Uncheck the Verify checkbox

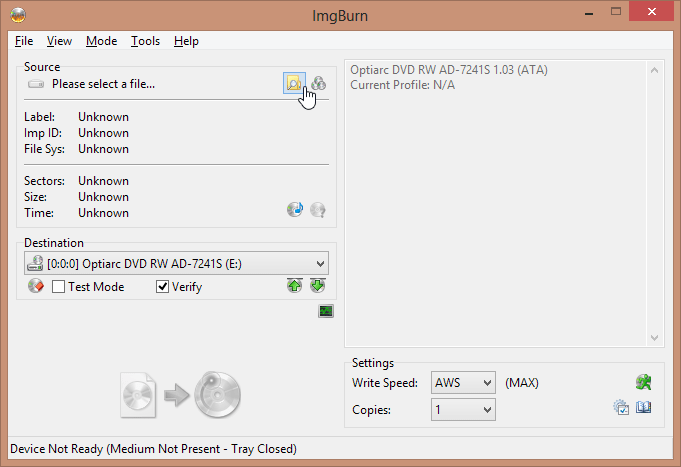[x=162, y=287]
